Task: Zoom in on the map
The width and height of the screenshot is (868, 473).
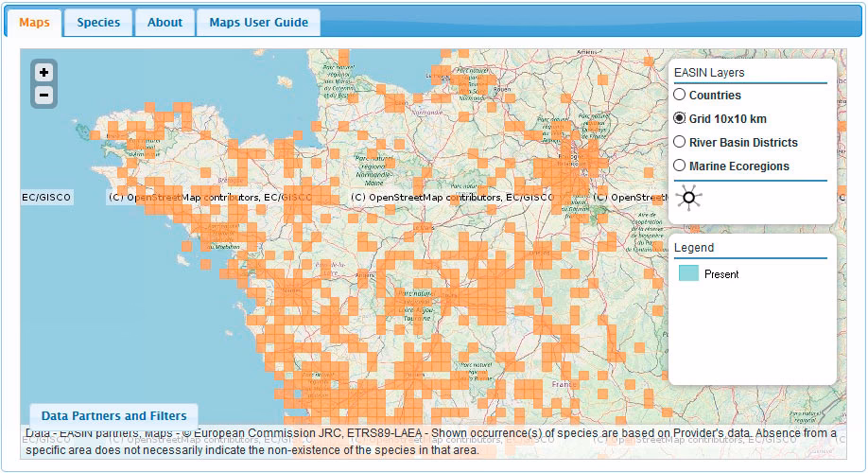Action: [43, 73]
